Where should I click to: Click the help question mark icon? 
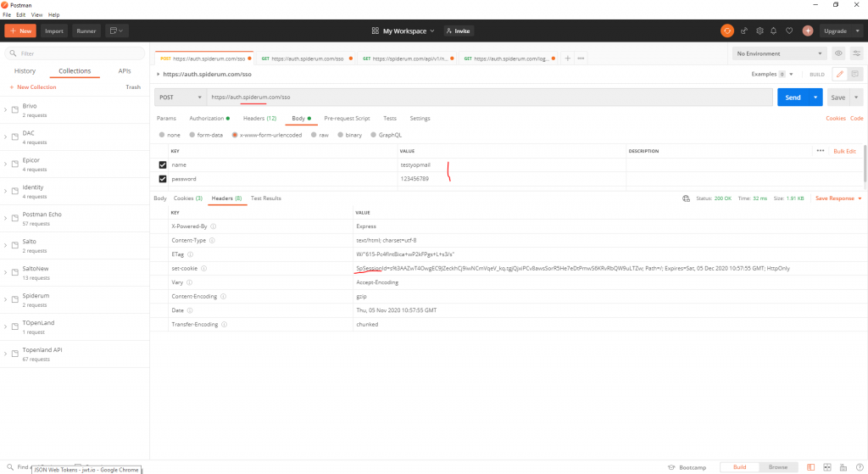pyautogui.click(x=860, y=467)
